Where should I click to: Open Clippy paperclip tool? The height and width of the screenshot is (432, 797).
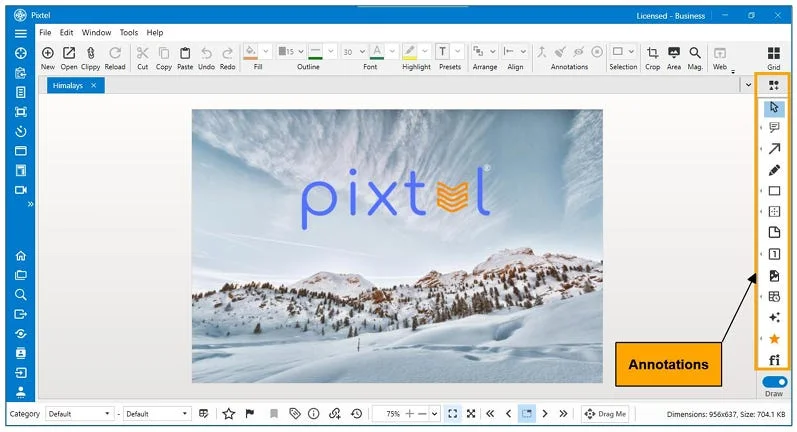coord(90,53)
